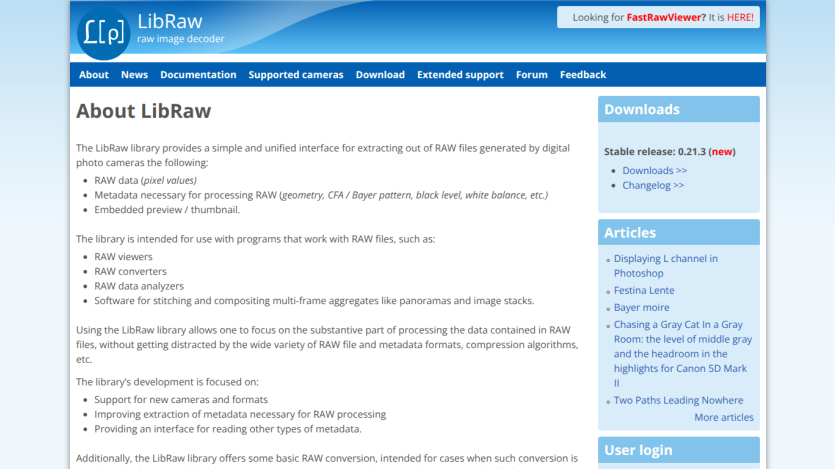Click the 'RAW viewers' list item
Viewport: 835px width, 469px height.
(123, 257)
